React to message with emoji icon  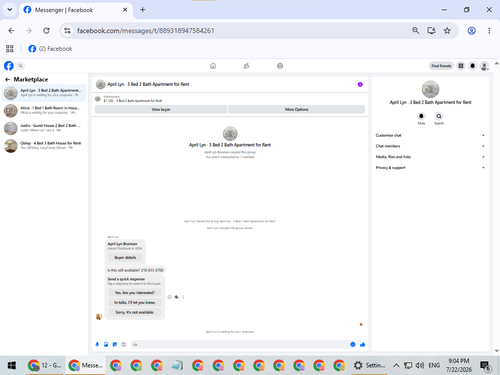point(169,297)
